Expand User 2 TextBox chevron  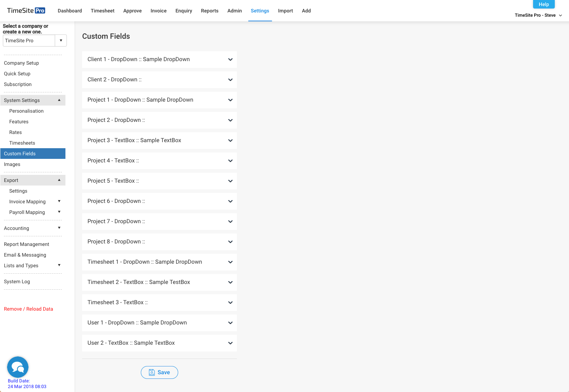[x=230, y=343]
